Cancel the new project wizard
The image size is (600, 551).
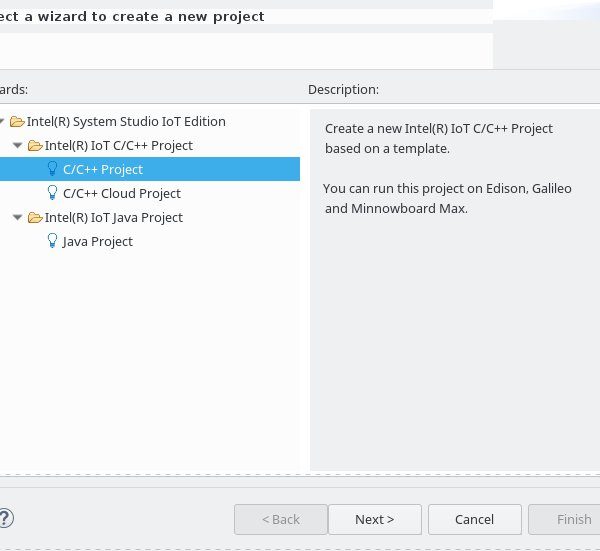tap(474, 519)
